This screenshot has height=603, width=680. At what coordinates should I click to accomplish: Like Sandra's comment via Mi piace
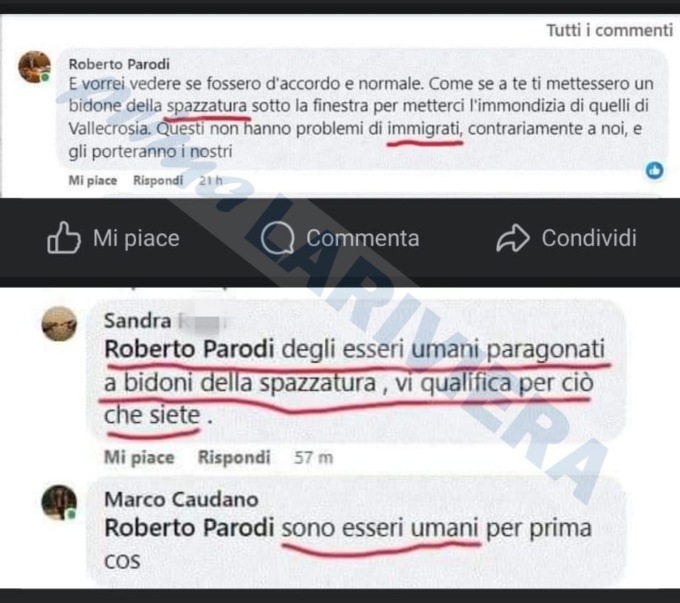point(139,457)
